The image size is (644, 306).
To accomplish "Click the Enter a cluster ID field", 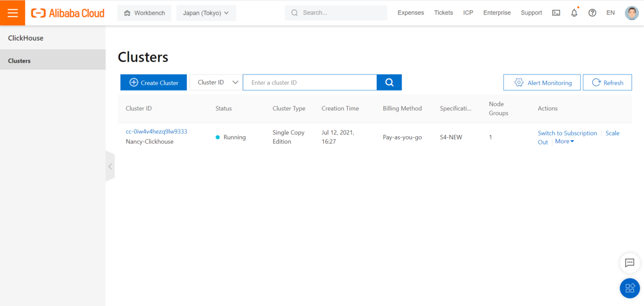I will pyautogui.click(x=310, y=83).
